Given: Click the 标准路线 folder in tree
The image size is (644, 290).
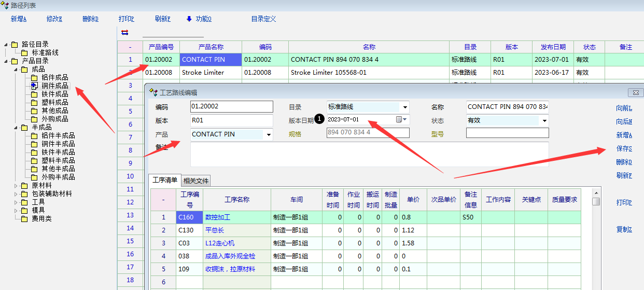Looking at the screenshot, I should [x=45, y=52].
